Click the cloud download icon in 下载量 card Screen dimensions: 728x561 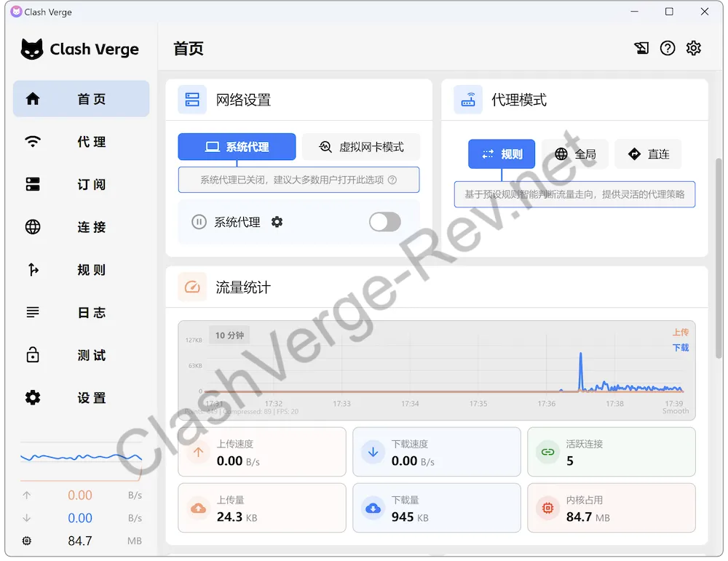pos(373,509)
